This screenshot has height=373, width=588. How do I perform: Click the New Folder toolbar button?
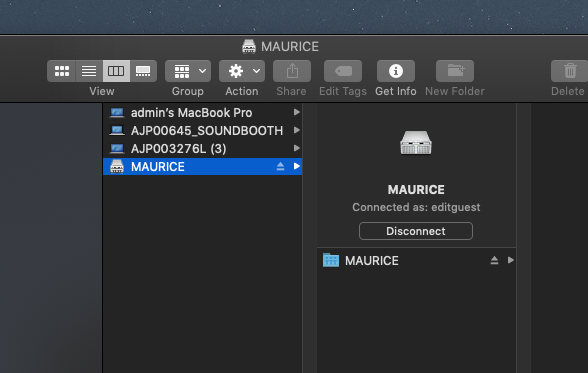455,71
